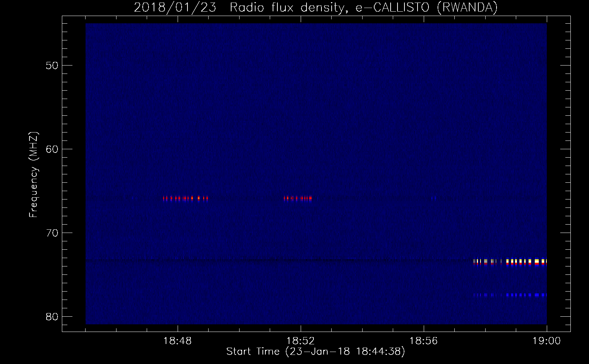Screen dimensions: 589x364
Task: Click the bright white-yellow burst at 73.5 MHz
Action: [x=510, y=262]
